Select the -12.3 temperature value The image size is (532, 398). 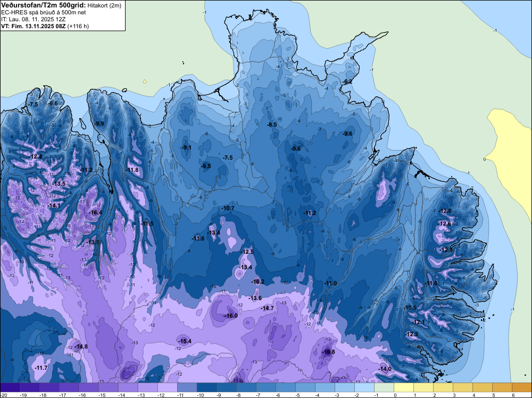(x=412, y=334)
